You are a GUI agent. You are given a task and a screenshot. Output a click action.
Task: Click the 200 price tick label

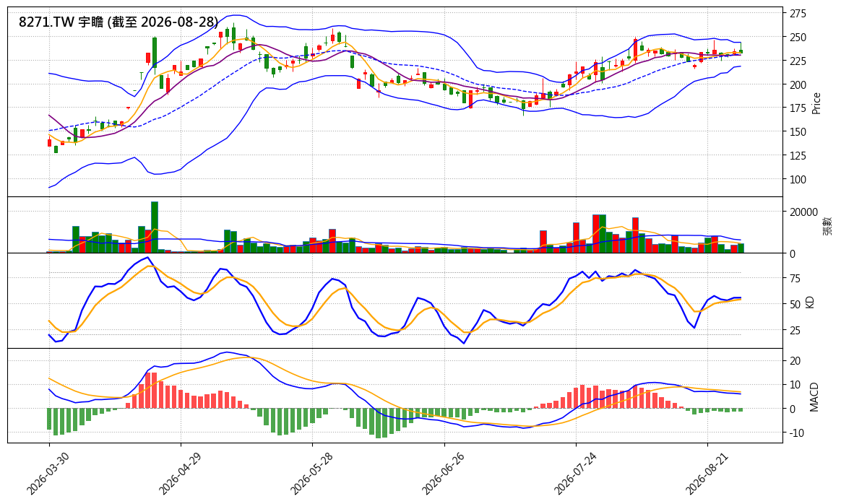798,84
